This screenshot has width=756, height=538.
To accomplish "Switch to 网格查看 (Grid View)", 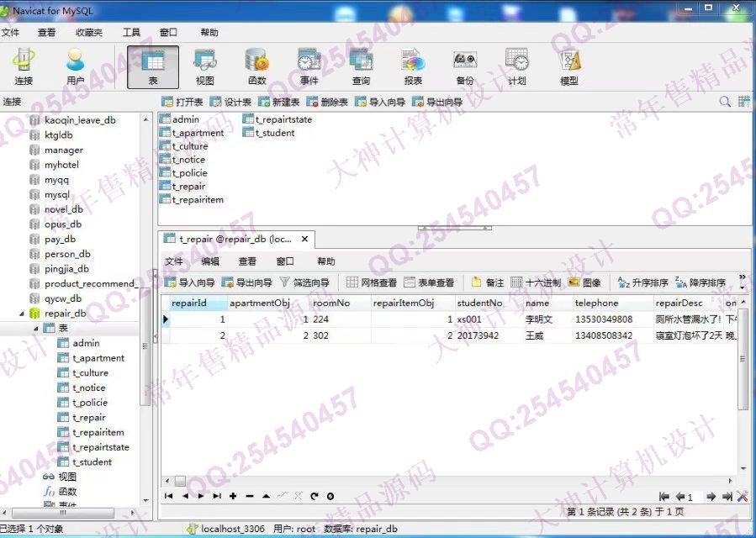I will [371, 282].
